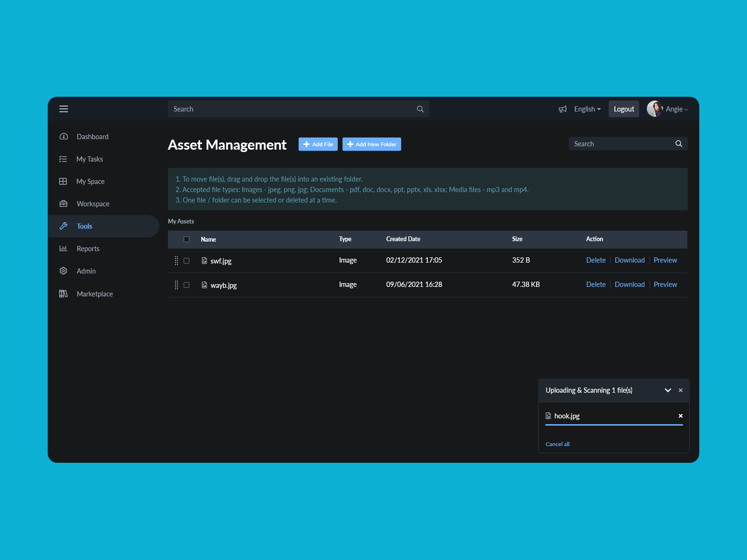Open My Tasks in the sidebar
Screen dimensions: 747x560
tap(89, 159)
